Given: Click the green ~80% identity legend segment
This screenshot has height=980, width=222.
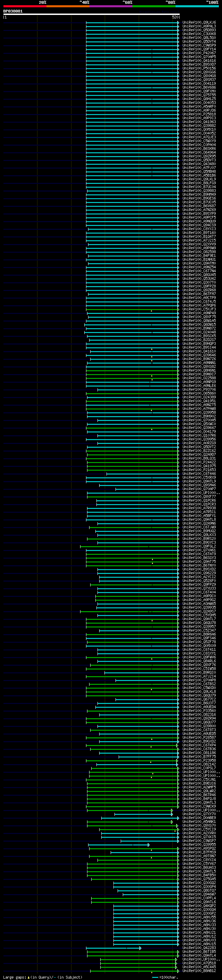Looking at the screenshot, I should pyautogui.click(x=154, y=6).
